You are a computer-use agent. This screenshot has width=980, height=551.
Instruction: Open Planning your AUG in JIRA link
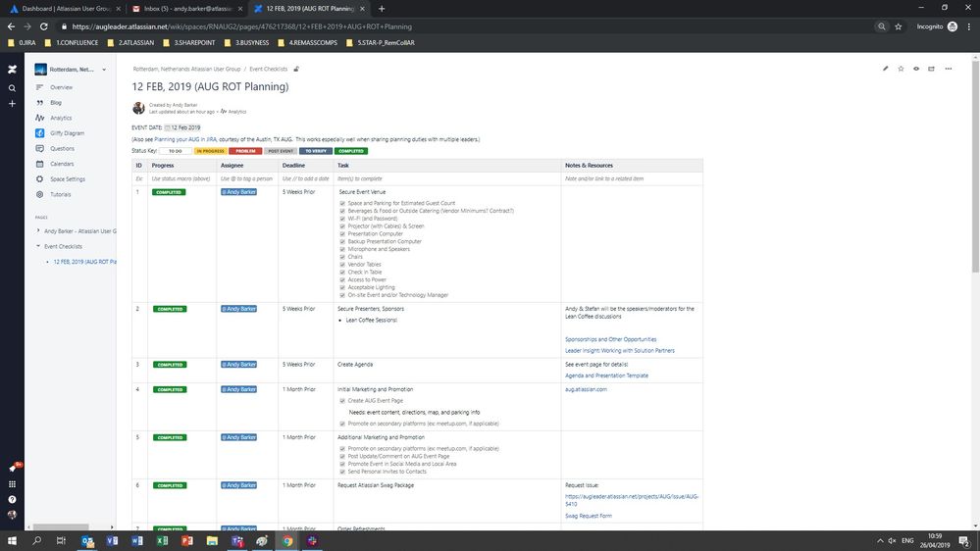click(x=185, y=140)
